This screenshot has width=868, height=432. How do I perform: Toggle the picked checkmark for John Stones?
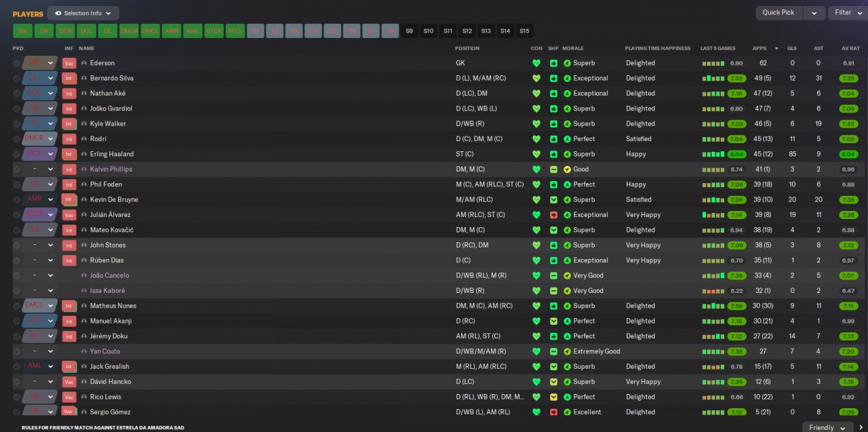[x=16, y=245]
